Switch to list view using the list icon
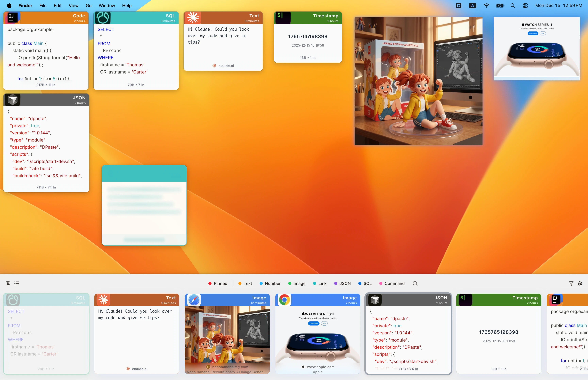 (17, 283)
